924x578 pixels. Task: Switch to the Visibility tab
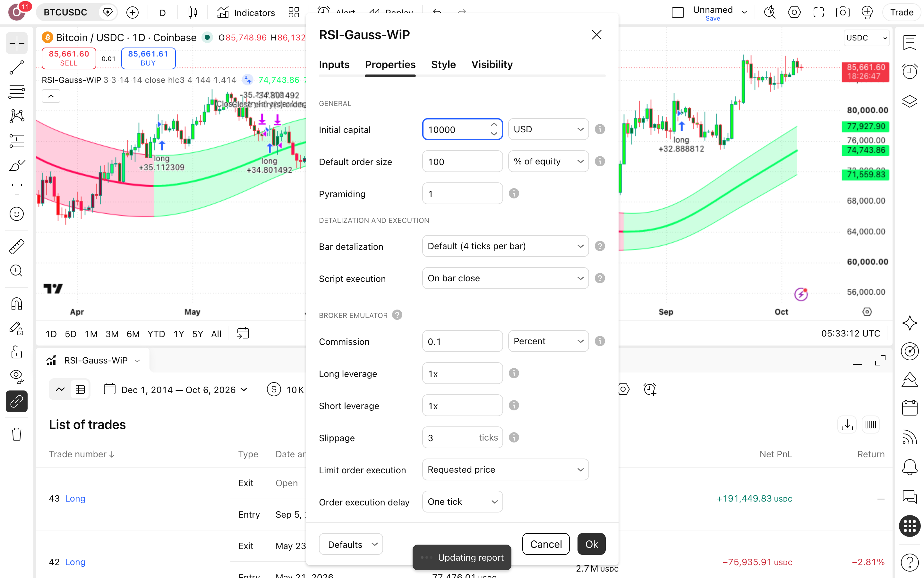tap(492, 65)
